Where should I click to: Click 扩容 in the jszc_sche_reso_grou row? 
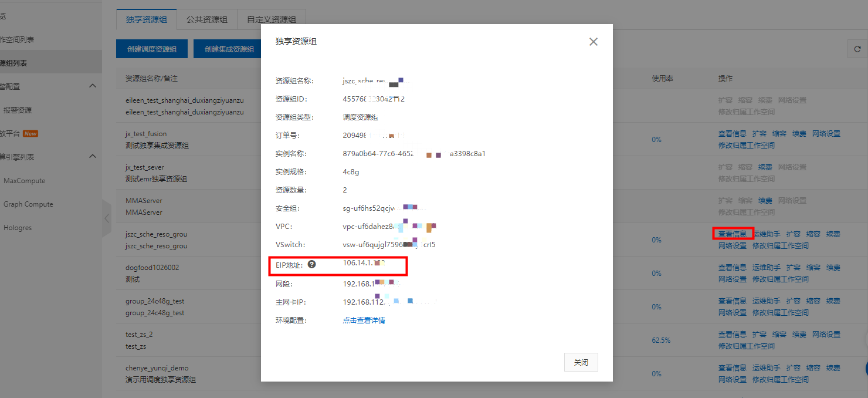794,234
